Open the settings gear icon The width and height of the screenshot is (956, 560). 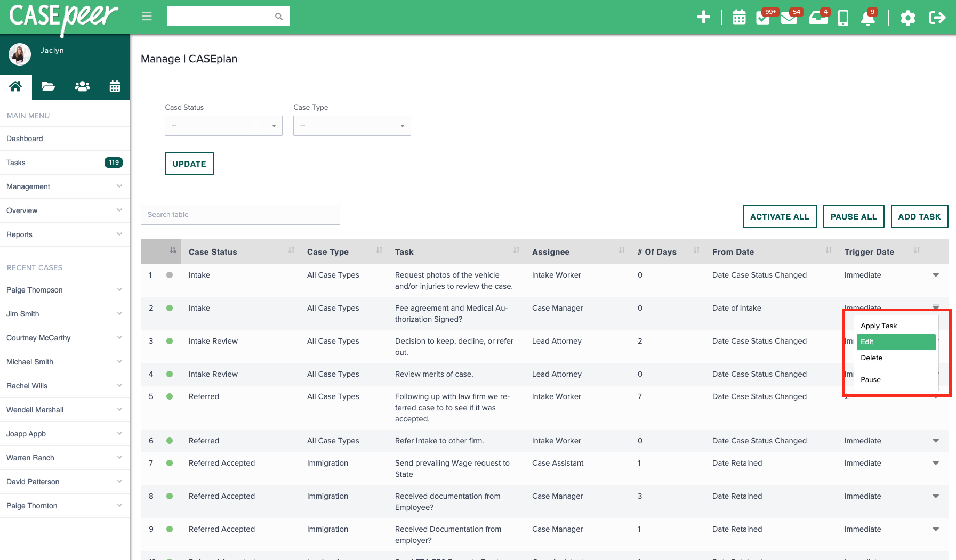[x=908, y=18]
